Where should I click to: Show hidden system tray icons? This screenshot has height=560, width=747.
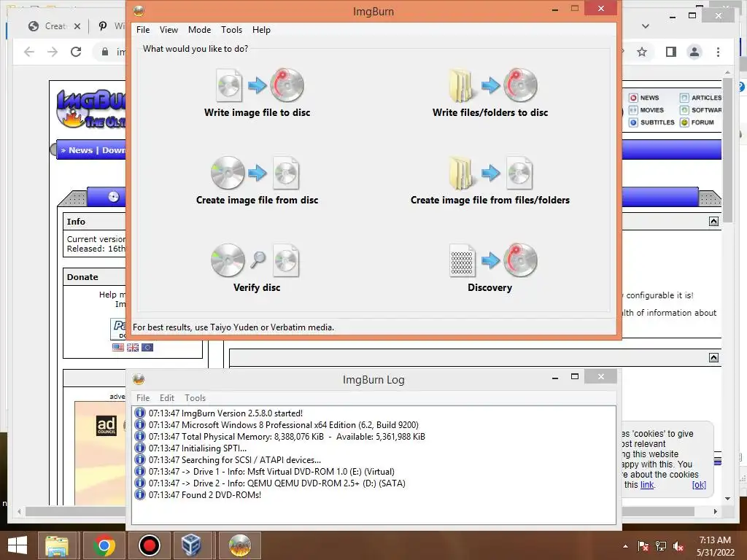pos(625,546)
